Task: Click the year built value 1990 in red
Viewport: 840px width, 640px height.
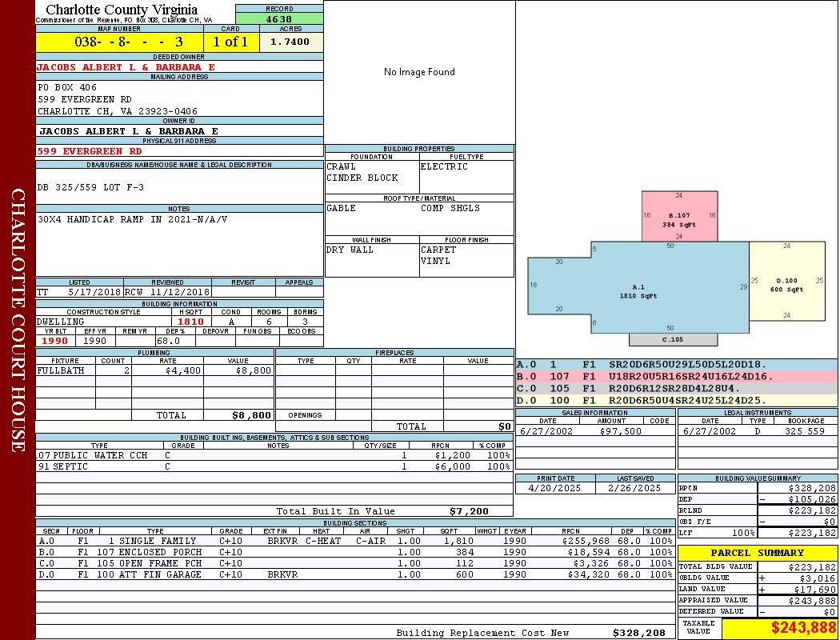Action: coord(54,341)
